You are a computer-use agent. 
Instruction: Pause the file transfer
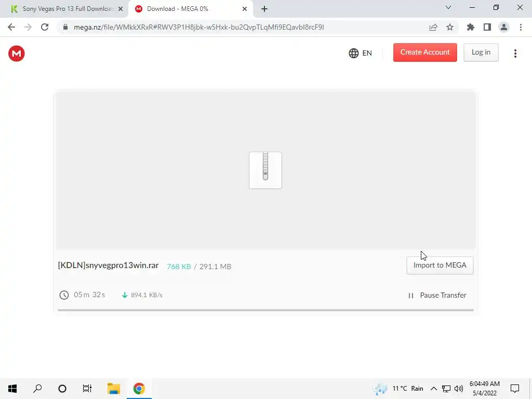point(437,295)
